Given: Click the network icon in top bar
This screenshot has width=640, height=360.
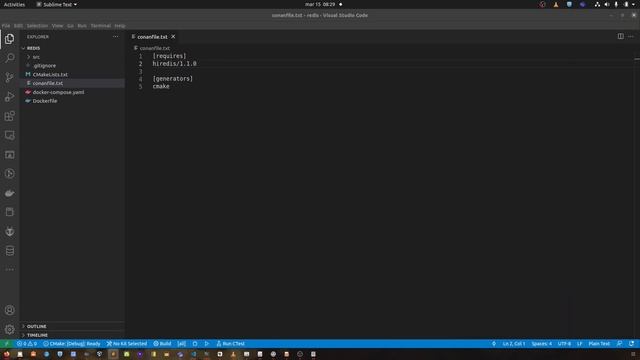Looking at the screenshot, I should click(x=597, y=4).
